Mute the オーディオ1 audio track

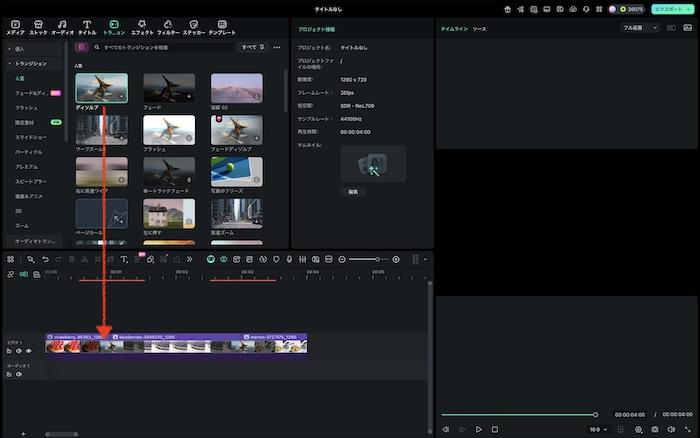(x=19, y=375)
